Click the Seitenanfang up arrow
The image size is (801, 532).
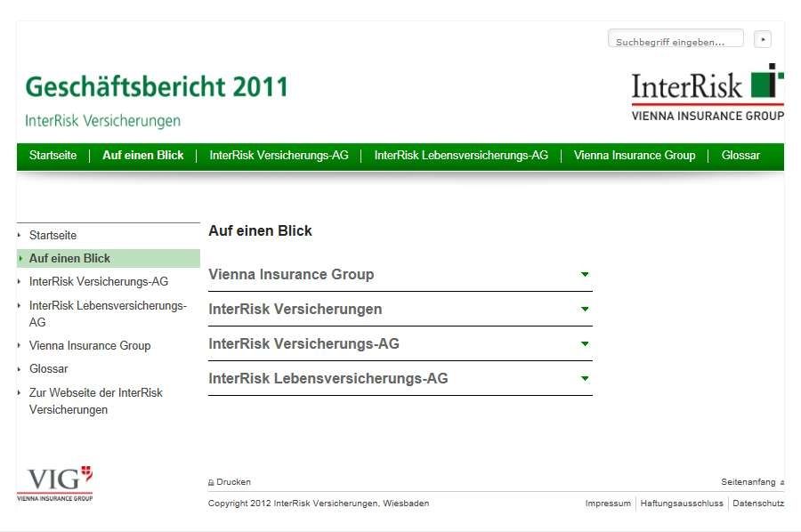781,482
